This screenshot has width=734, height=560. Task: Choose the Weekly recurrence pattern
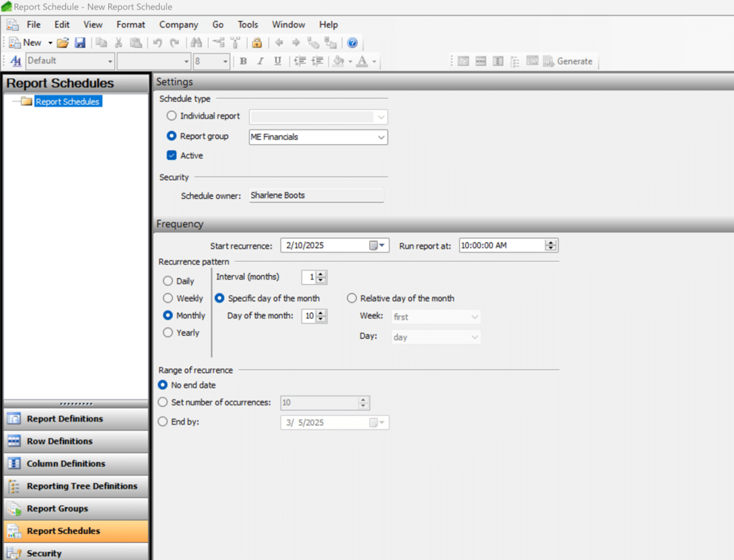tap(168, 298)
